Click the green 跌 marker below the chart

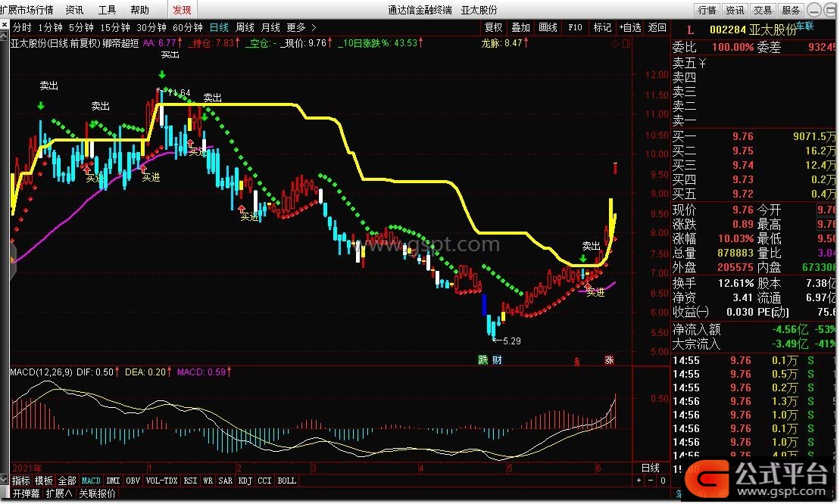click(x=482, y=359)
